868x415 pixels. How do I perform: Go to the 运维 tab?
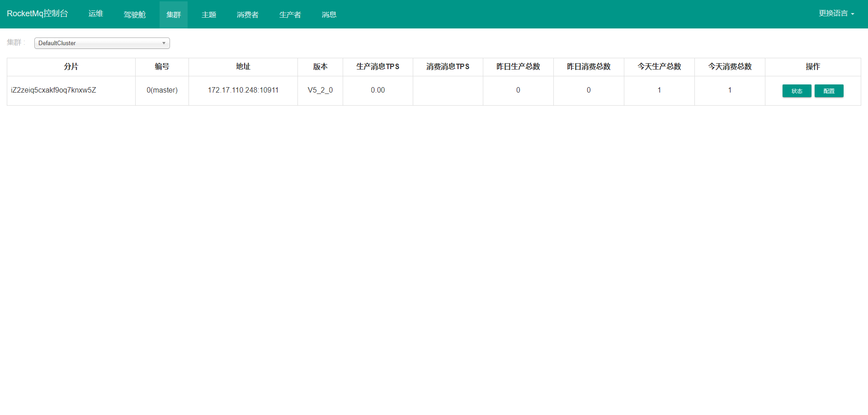[x=96, y=14]
